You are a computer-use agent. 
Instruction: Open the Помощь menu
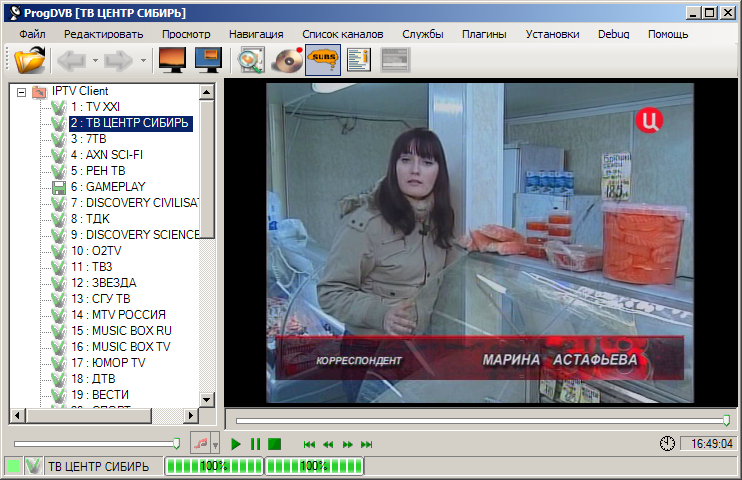pos(668,34)
